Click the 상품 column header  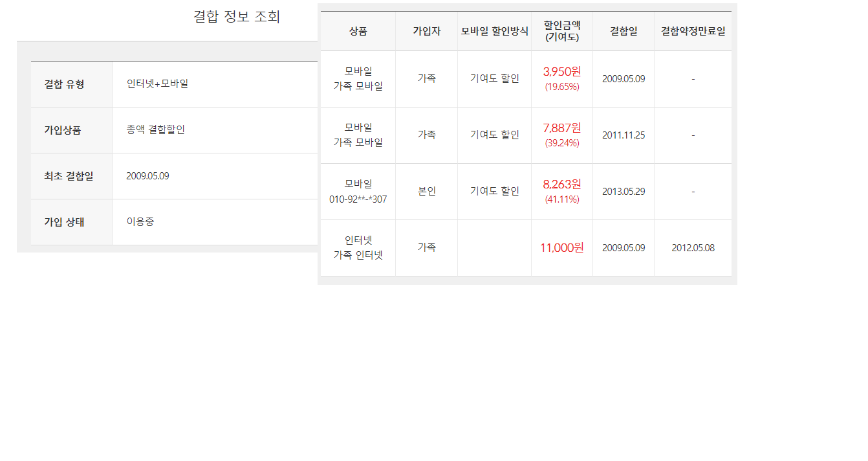[358, 31]
